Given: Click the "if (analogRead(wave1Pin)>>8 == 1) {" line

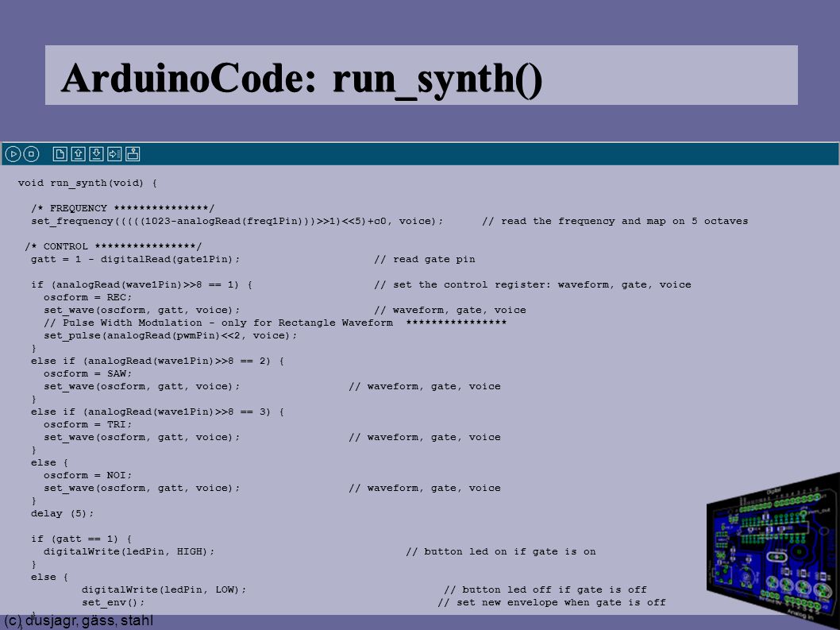Looking at the screenshot, I should [141, 284].
